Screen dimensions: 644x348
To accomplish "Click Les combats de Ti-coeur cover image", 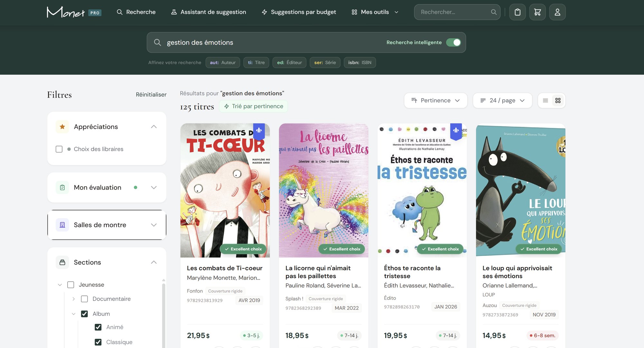I will [225, 190].
